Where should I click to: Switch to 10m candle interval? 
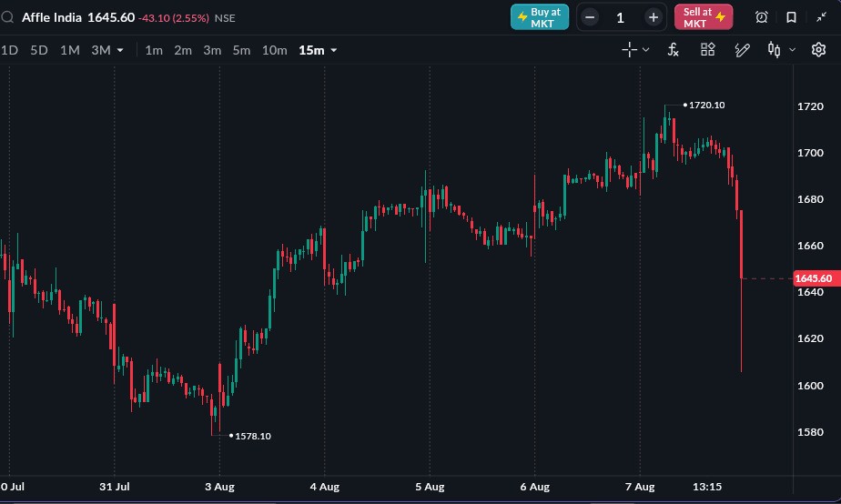click(x=275, y=50)
